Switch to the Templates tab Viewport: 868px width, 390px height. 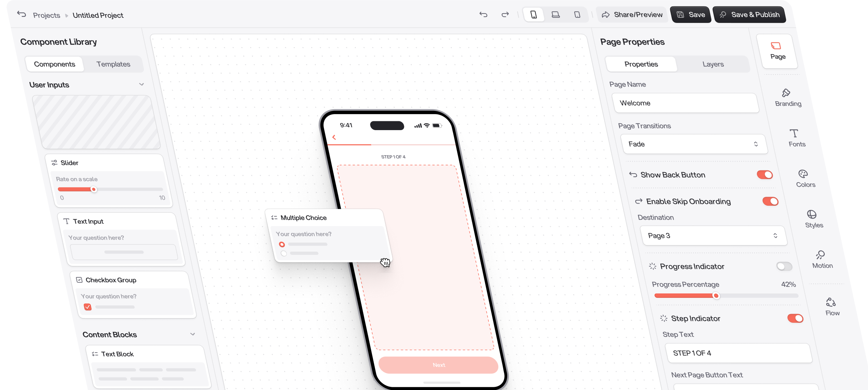(x=113, y=64)
